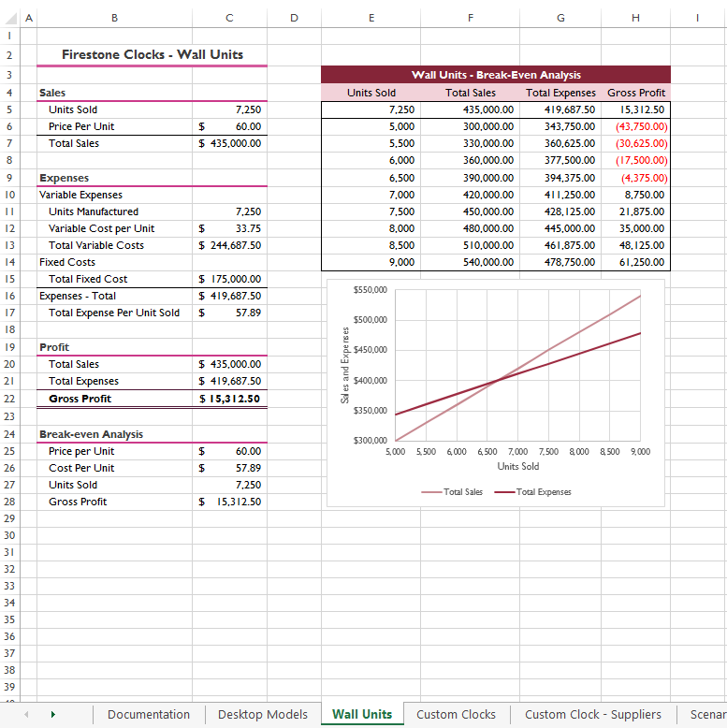Click the Total Expenses heading in G4
The height and width of the screenshot is (728, 727).
click(x=560, y=93)
